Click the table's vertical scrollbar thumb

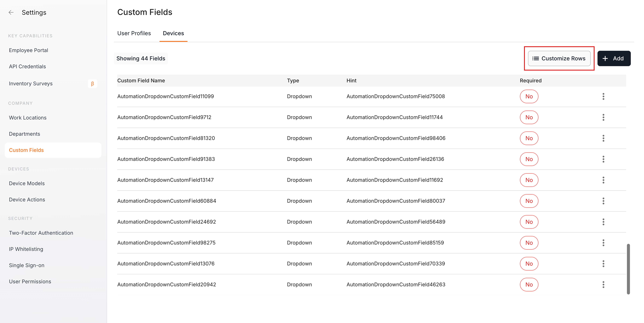pos(628,269)
